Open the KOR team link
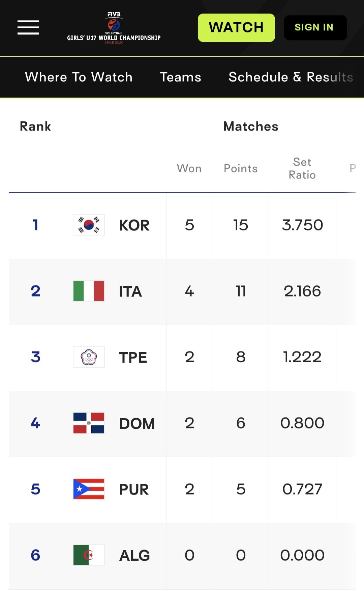The image size is (364, 591). pos(134,225)
